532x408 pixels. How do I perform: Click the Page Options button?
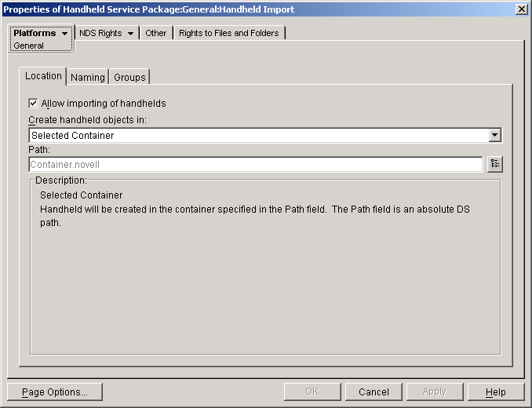(55, 392)
